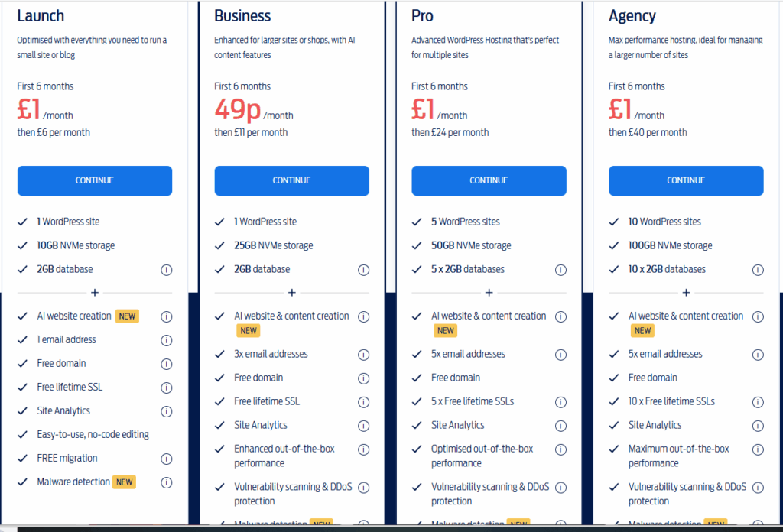Screen dimensions: 783x532
Task: Show info for Pro Optimised out-of-the-box performance
Action: coord(560,449)
